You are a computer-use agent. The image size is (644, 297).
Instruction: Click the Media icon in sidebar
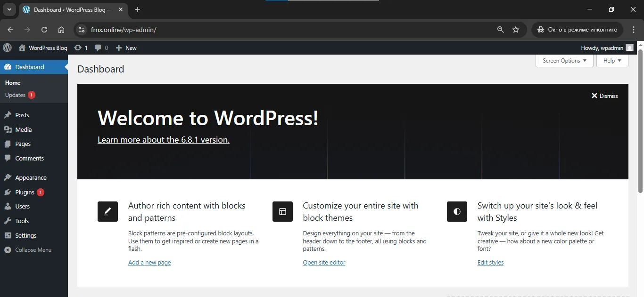pos(8,129)
